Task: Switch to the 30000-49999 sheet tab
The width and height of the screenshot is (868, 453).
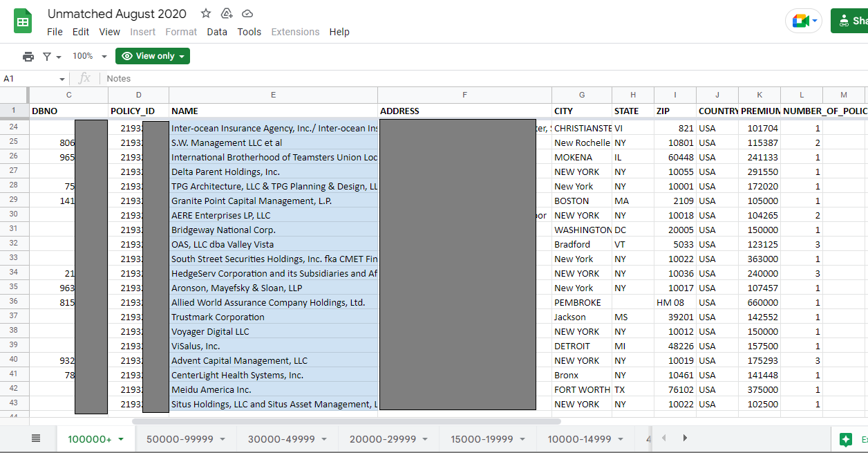Action: (x=287, y=439)
